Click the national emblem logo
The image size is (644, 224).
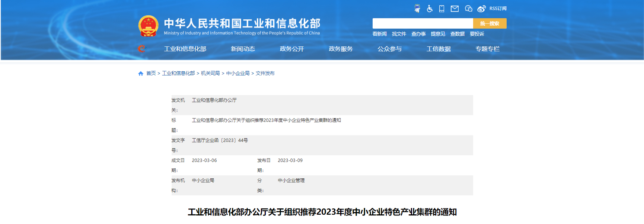coord(148,26)
